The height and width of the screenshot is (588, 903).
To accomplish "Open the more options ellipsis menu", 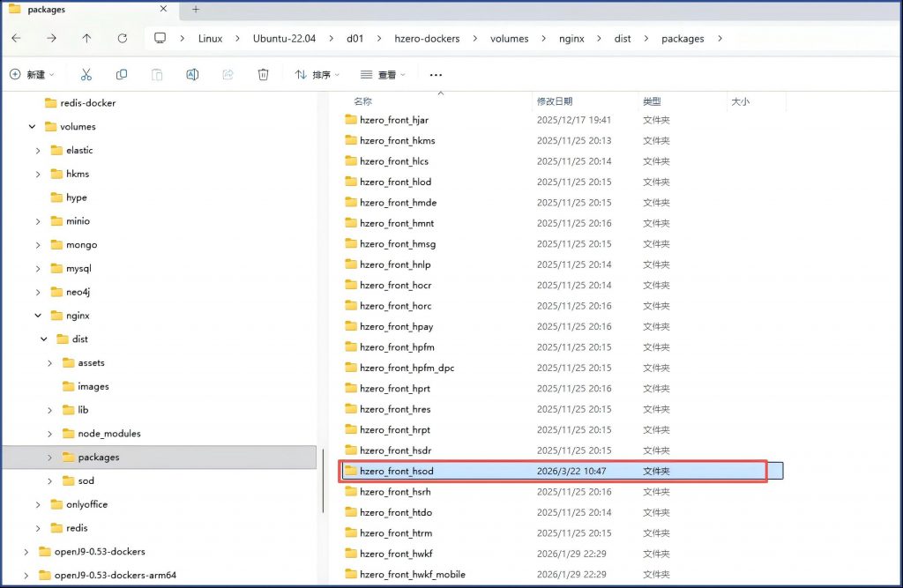I will tap(436, 75).
